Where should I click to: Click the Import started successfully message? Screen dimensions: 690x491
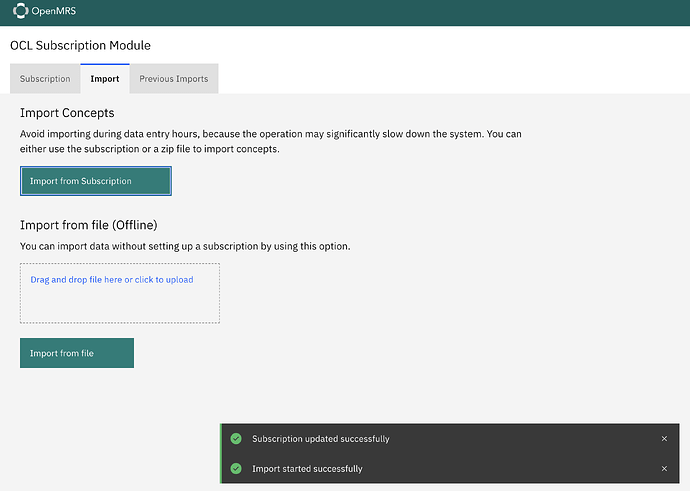(x=307, y=469)
